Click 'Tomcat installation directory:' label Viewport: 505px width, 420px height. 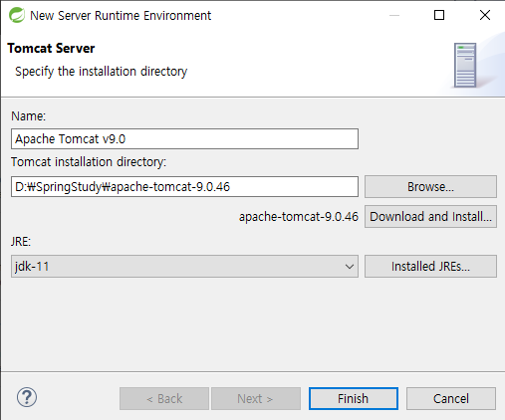pyautogui.click(x=89, y=162)
